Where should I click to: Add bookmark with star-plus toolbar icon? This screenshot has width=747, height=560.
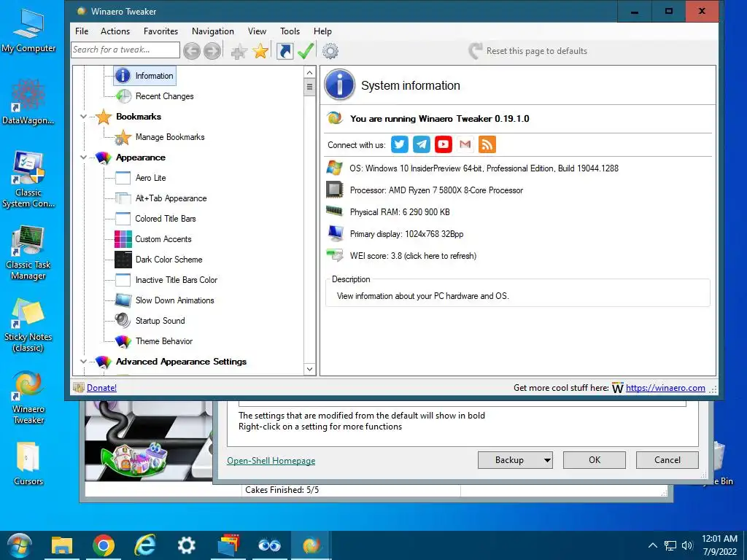[x=239, y=51]
